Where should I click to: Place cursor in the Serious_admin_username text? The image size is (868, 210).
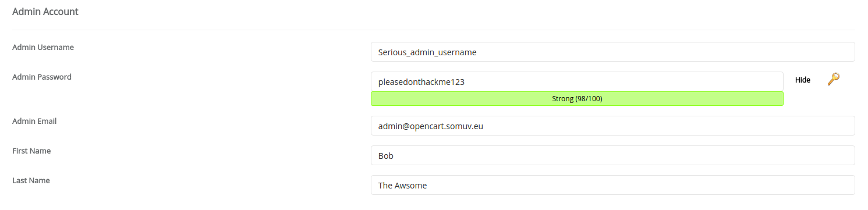pyautogui.click(x=427, y=52)
